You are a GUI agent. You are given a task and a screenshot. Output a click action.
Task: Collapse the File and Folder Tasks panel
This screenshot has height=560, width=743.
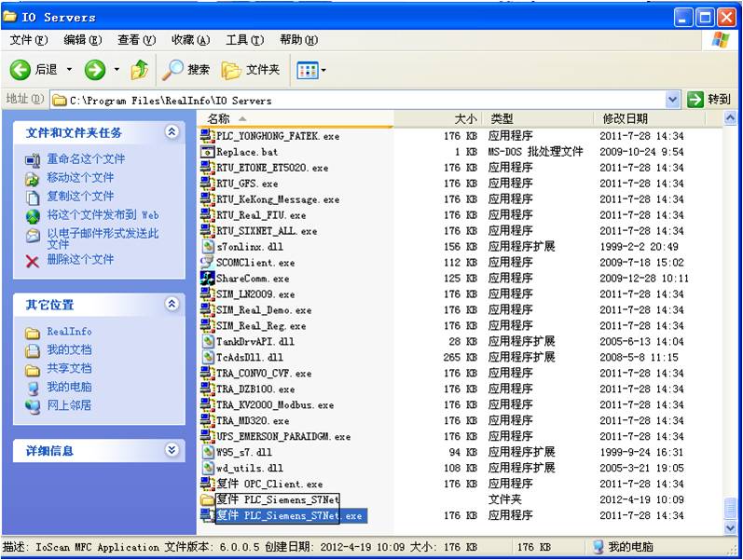point(172,132)
